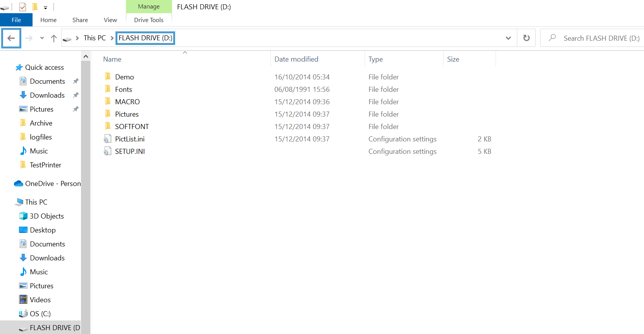Open Downloads under This PC

[47, 258]
